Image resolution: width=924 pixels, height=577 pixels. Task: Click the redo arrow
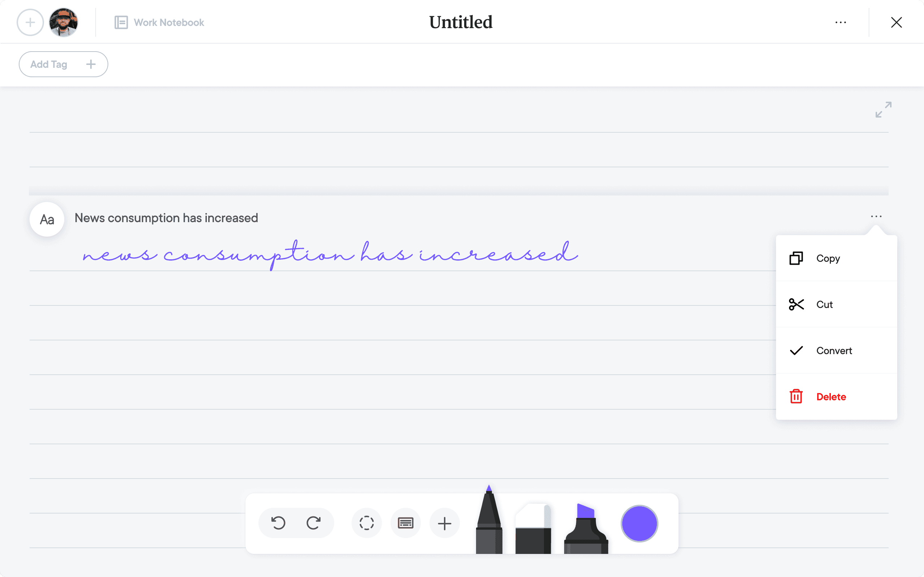point(313,523)
